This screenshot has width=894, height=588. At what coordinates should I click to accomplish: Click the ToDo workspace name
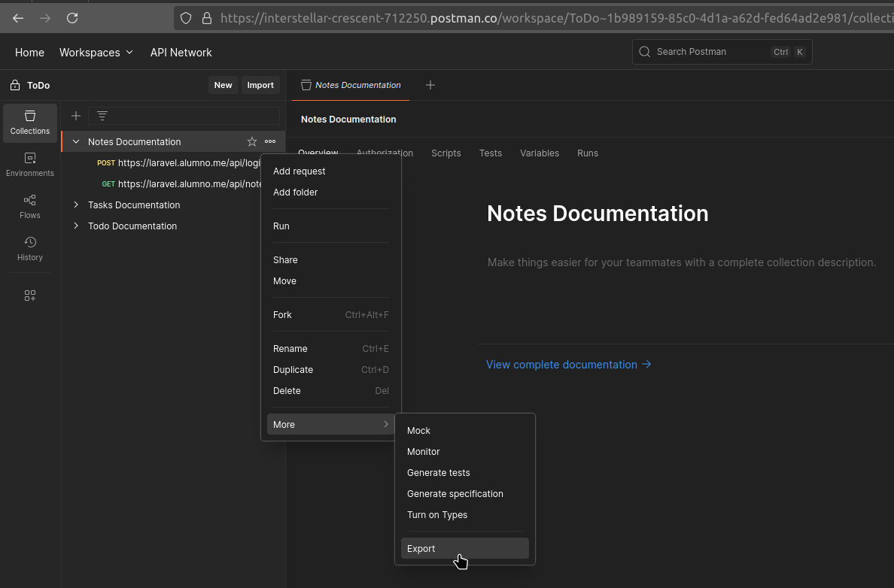[39, 86]
